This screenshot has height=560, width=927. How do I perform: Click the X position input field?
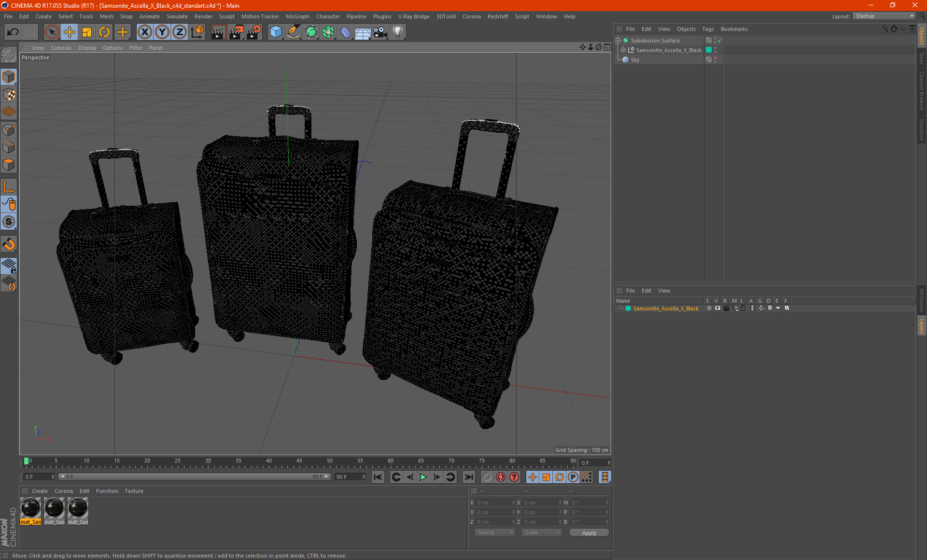[495, 503]
